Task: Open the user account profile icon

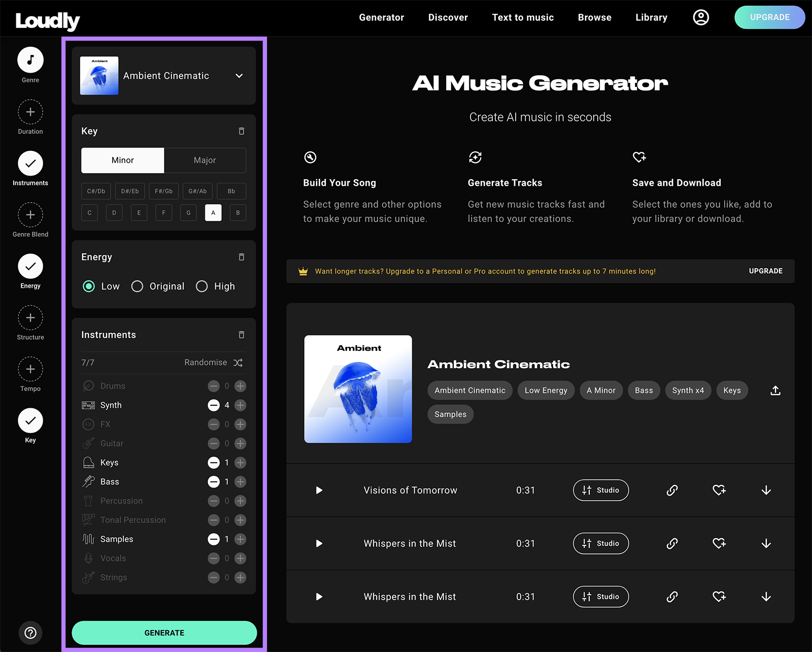Action: 701,17
